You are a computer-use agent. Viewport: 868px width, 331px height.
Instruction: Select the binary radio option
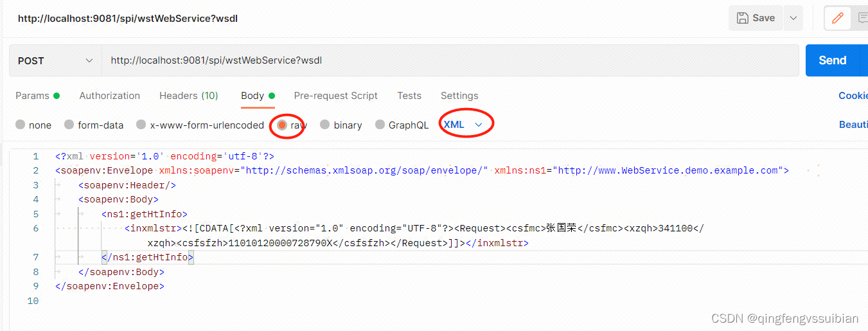[325, 125]
